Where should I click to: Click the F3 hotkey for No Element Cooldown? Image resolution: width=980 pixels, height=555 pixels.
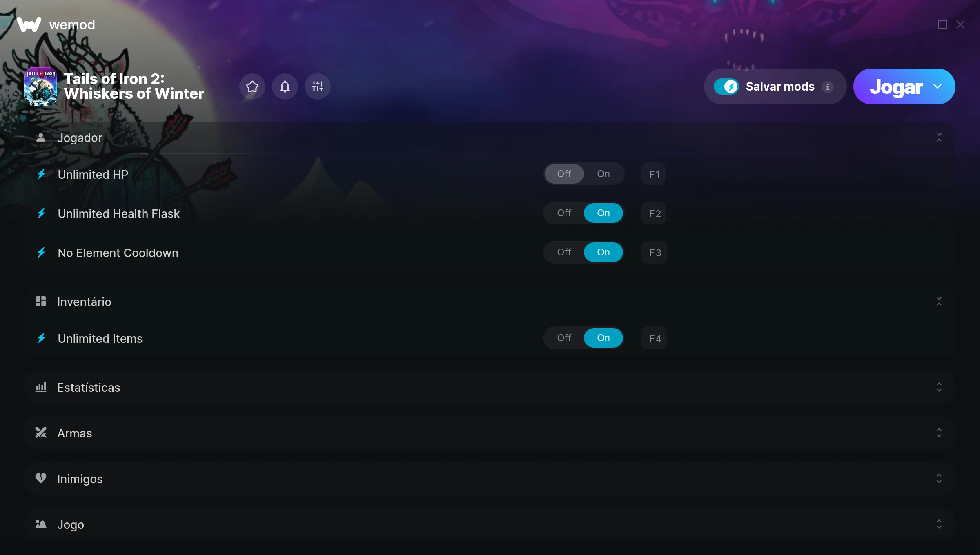tap(654, 253)
